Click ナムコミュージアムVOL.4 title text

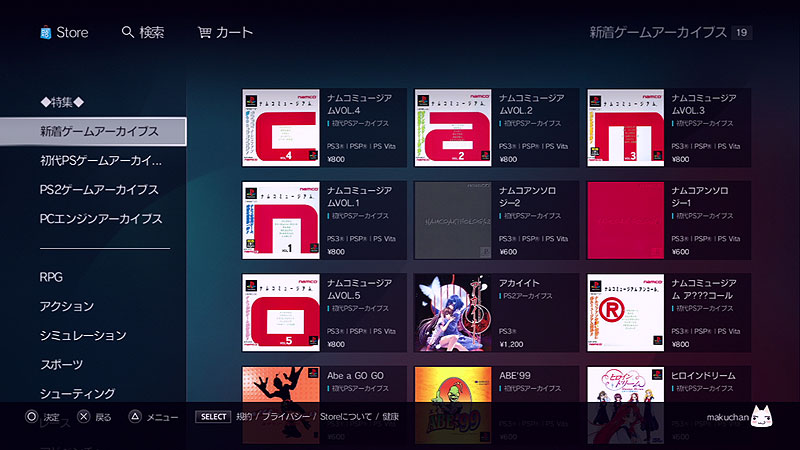point(360,104)
